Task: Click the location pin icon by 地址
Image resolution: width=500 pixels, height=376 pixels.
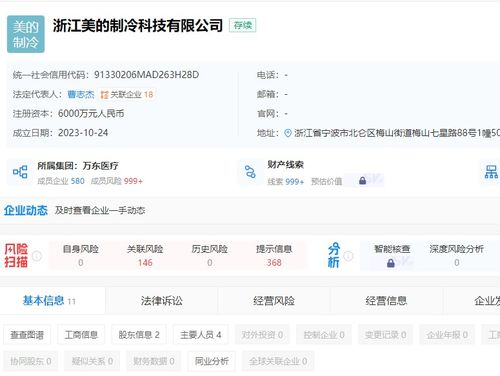Action: (x=288, y=133)
